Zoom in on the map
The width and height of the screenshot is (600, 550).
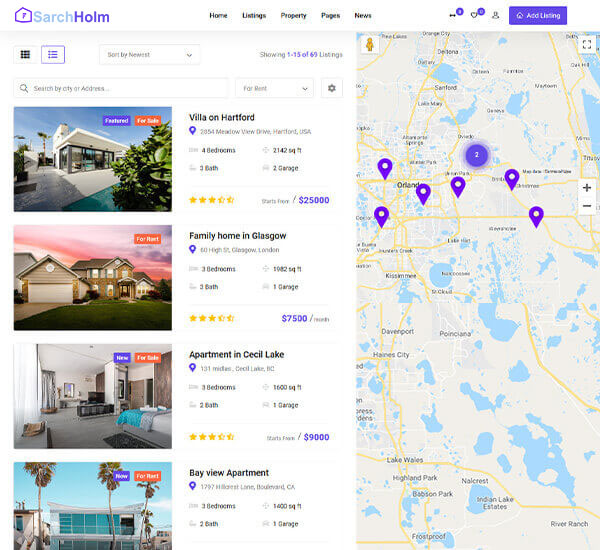(x=587, y=188)
